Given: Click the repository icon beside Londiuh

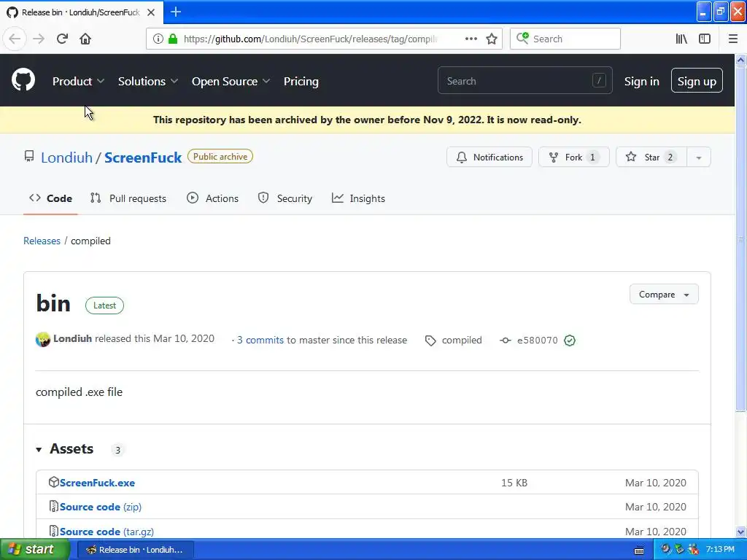Looking at the screenshot, I should 29,156.
